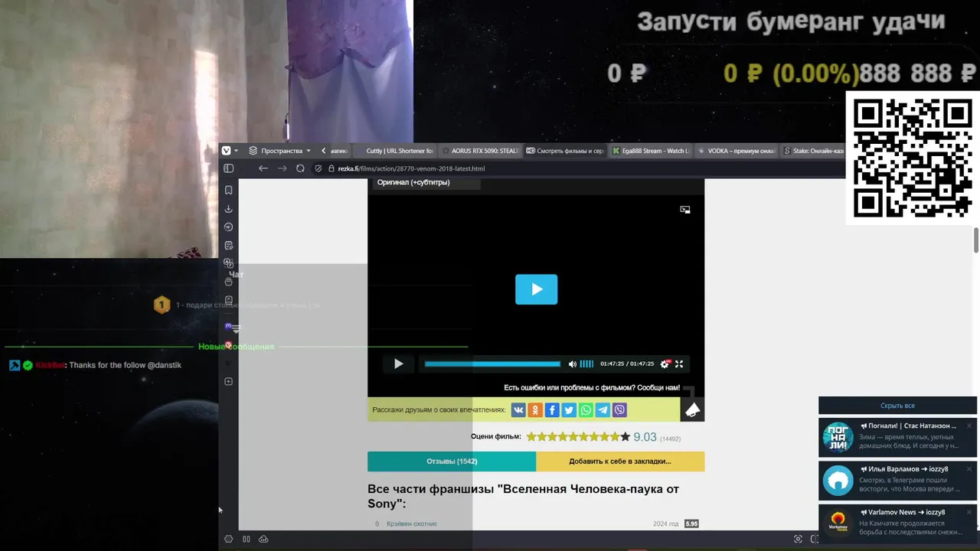The width and height of the screenshot is (980, 551).
Task: Toggle the browser side panel
Action: [228, 168]
